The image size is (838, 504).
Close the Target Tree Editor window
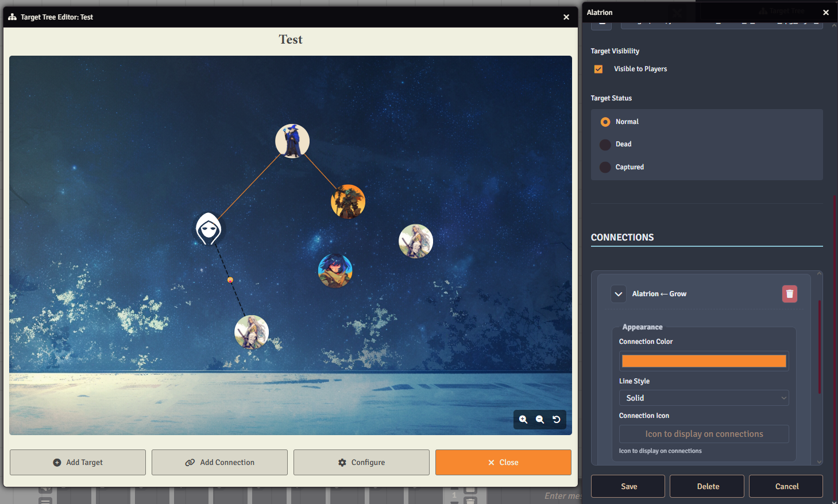[566, 17]
